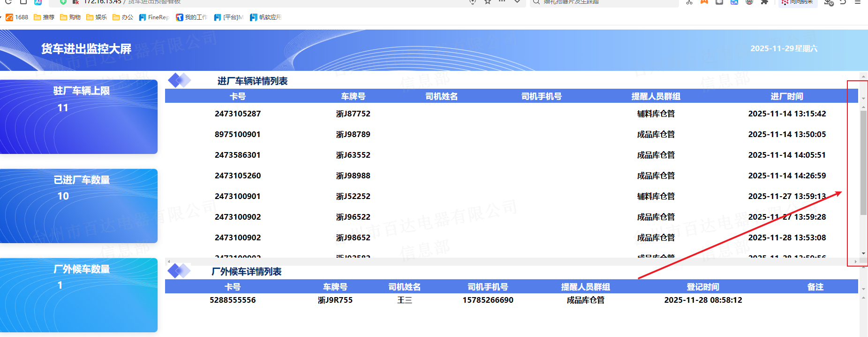The width and height of the screenshot is (868, 337).
Task: Click driver name 王三
Action: [404, 300]
